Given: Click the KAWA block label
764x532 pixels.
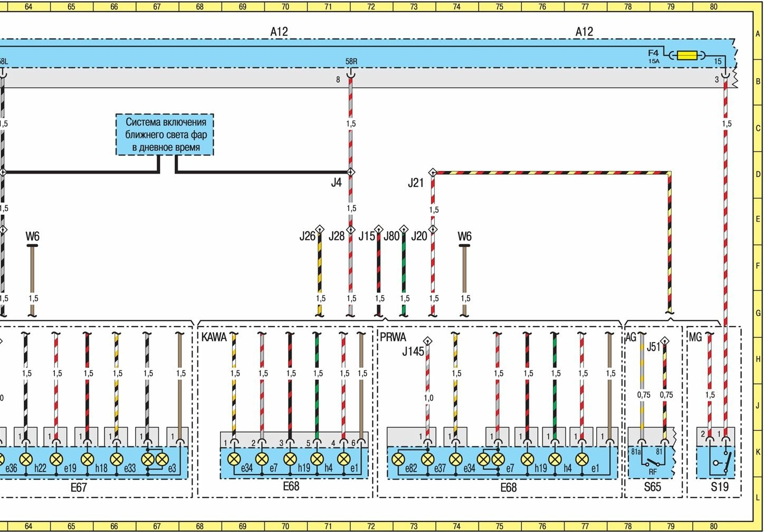Looking at the screenshot, I should (x=214, y=337).
